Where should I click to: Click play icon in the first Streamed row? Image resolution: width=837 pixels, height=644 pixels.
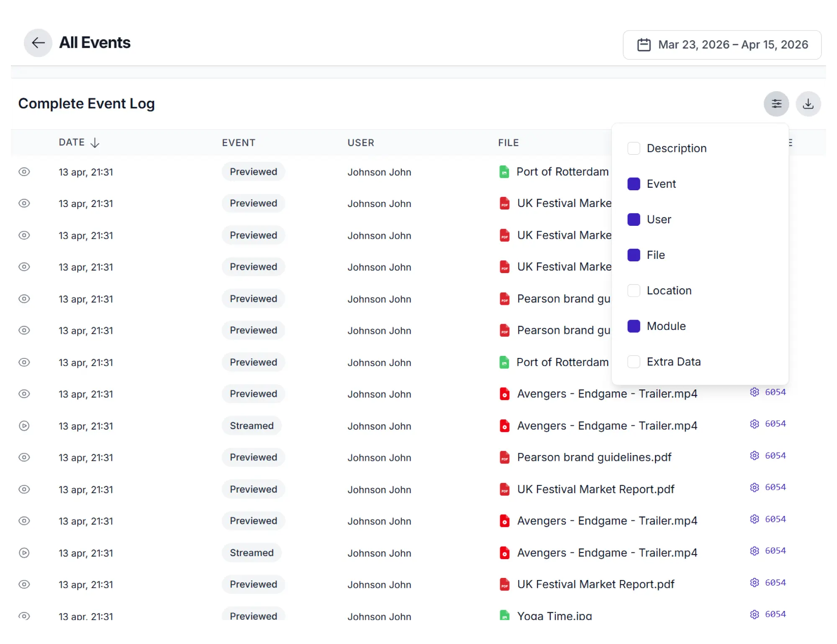point(24,426)
